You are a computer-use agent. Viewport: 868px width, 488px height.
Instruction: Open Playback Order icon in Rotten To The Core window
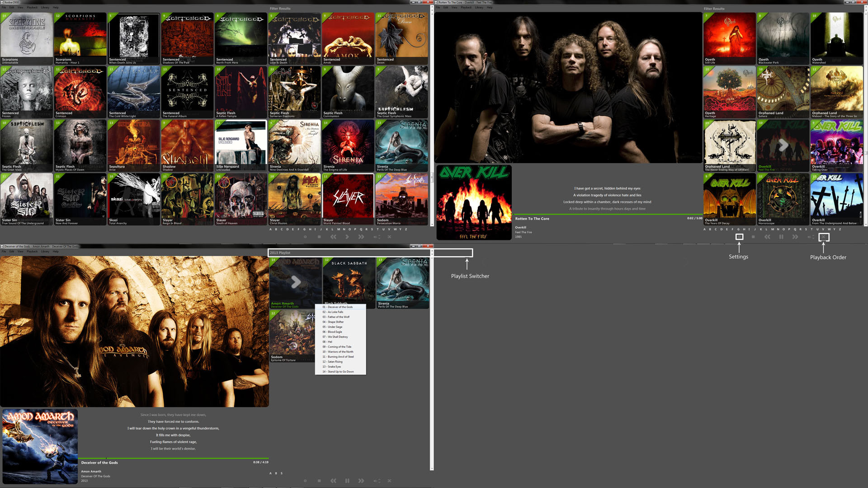pos(824,237)
